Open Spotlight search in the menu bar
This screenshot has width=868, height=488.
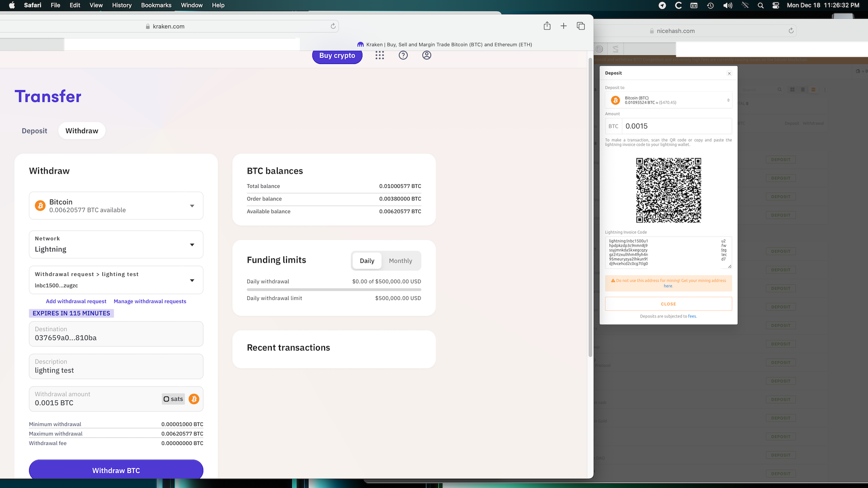[x=760, y=5]
